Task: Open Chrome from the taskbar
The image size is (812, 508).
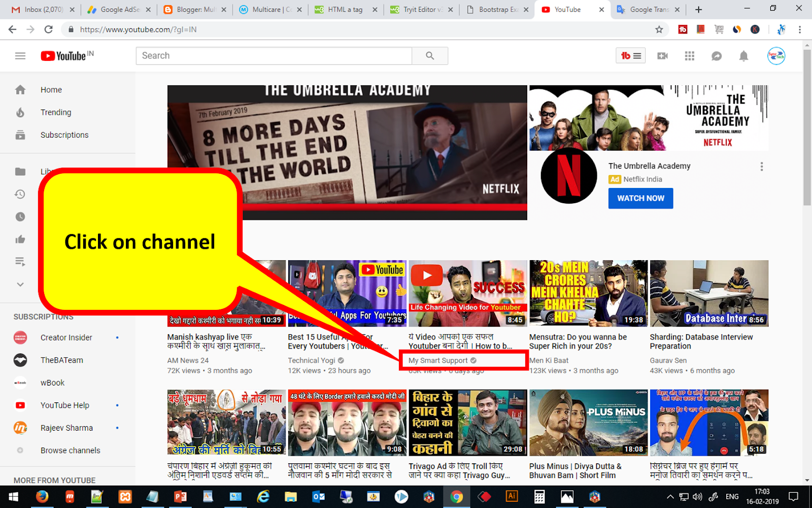Action: [x=457, y=497]
